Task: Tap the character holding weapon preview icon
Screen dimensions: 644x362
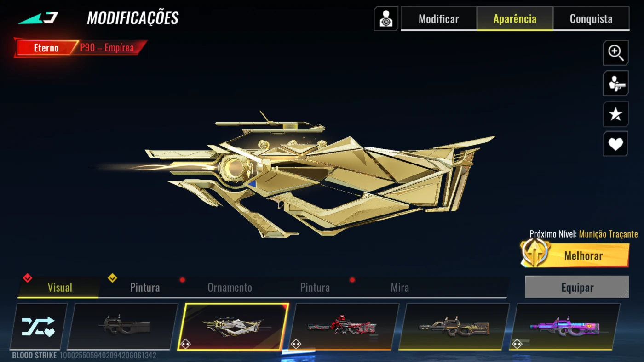Action: [615, 84]
